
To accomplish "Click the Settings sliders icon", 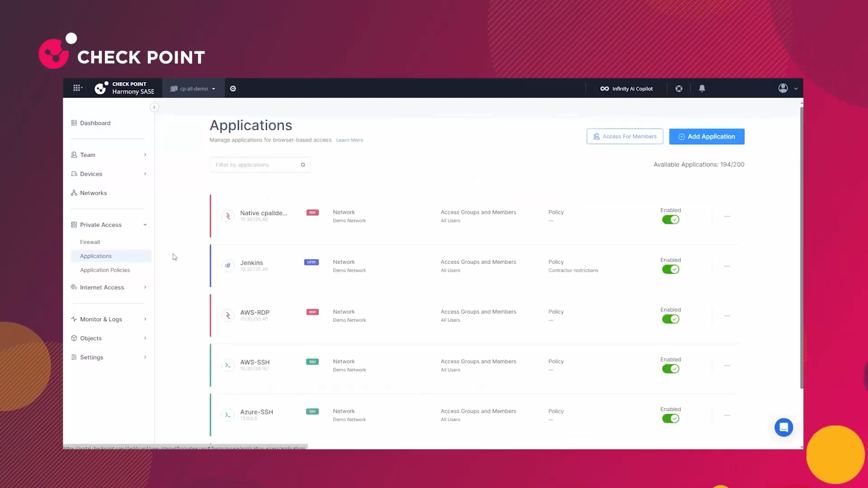I will click(74, 357).
